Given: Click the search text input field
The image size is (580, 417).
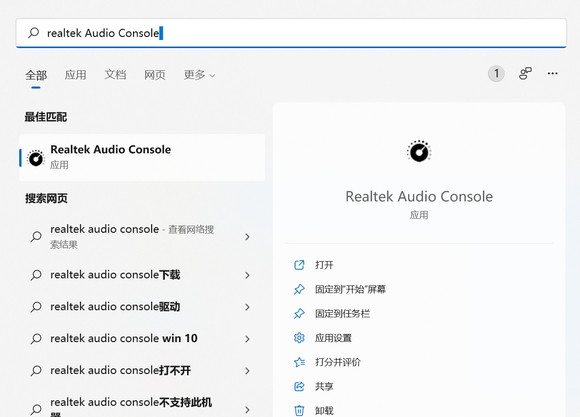Looking at the screenshot, I should click(291, 33).
